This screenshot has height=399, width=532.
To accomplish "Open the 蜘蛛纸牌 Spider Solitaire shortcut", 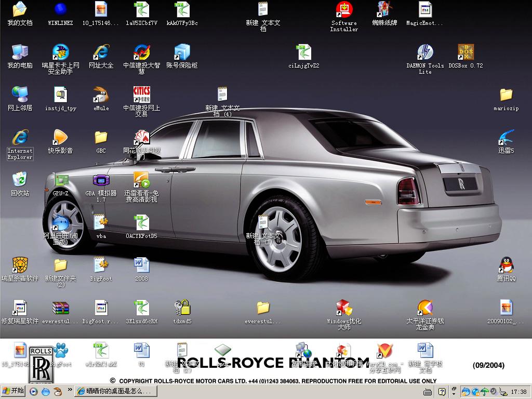I will coord(384,10).
